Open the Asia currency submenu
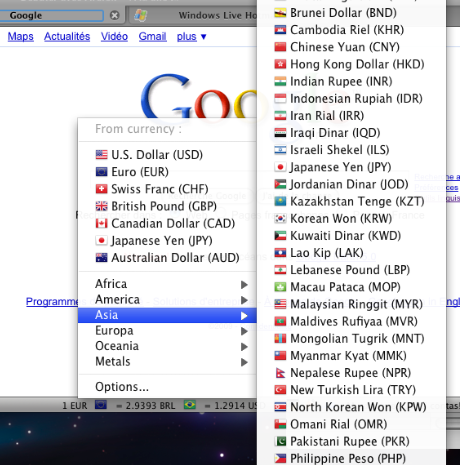Viewport: 460px width, 465px height. (167, 315)
